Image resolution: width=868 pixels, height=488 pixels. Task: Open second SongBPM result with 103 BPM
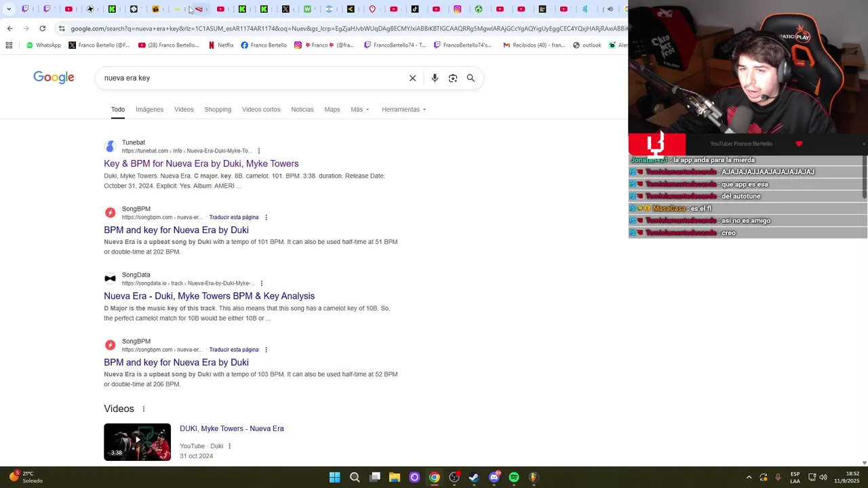point(176,363)
